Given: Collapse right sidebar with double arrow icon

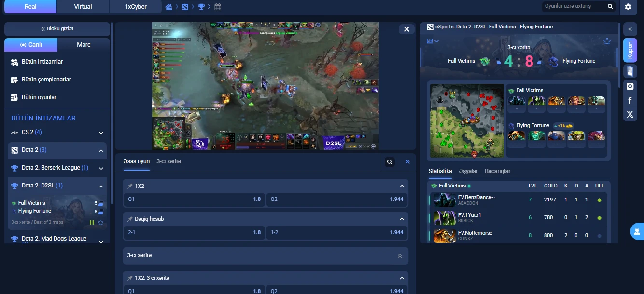Looking at the screenshot, I should tap(630, 29).
